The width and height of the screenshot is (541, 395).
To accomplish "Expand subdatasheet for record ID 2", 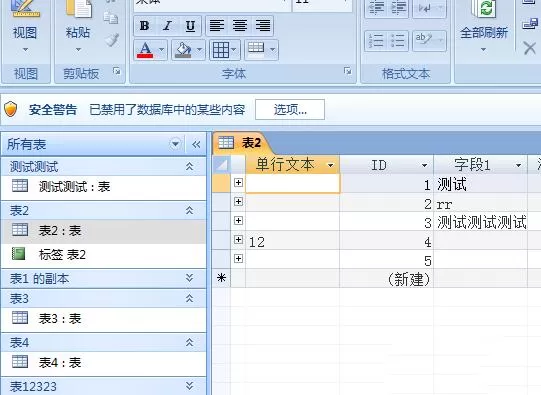I will pyautogui.click(x=238, y=201).
